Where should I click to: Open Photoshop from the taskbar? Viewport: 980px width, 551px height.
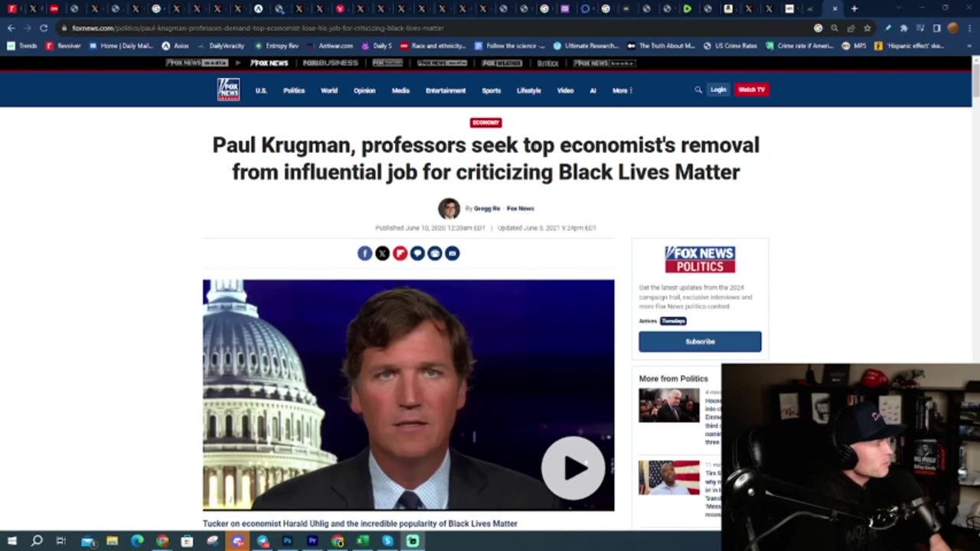tap(287, 541)
